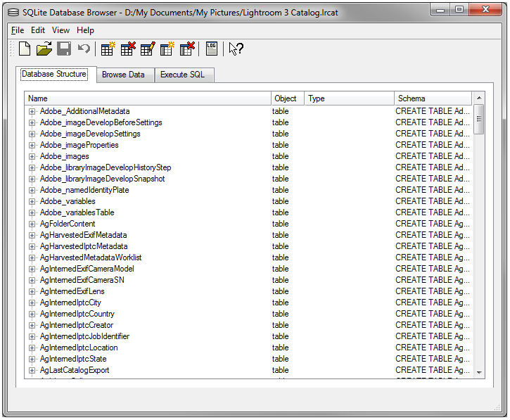Open the Edit menu
The image size is (510, 420).
[38, 30]
